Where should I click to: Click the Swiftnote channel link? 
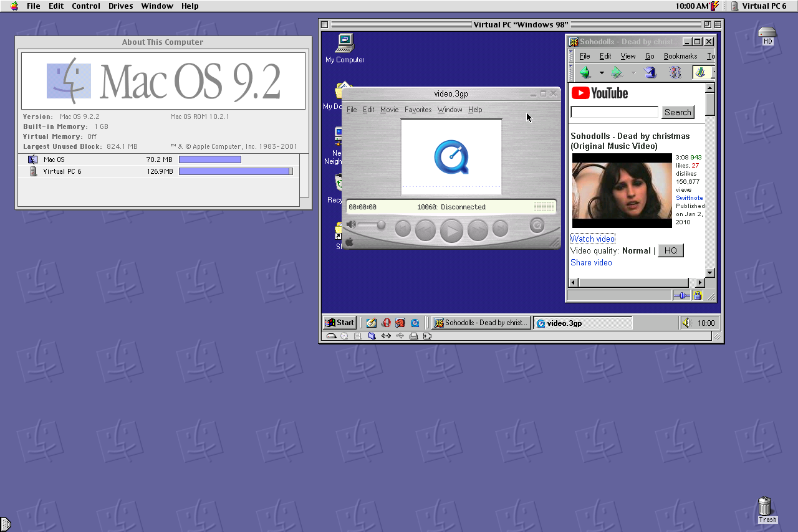(690, 198)
